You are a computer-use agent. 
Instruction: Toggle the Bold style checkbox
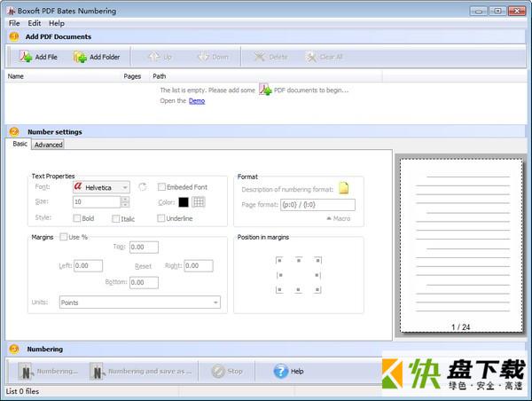tap(76, 218)
